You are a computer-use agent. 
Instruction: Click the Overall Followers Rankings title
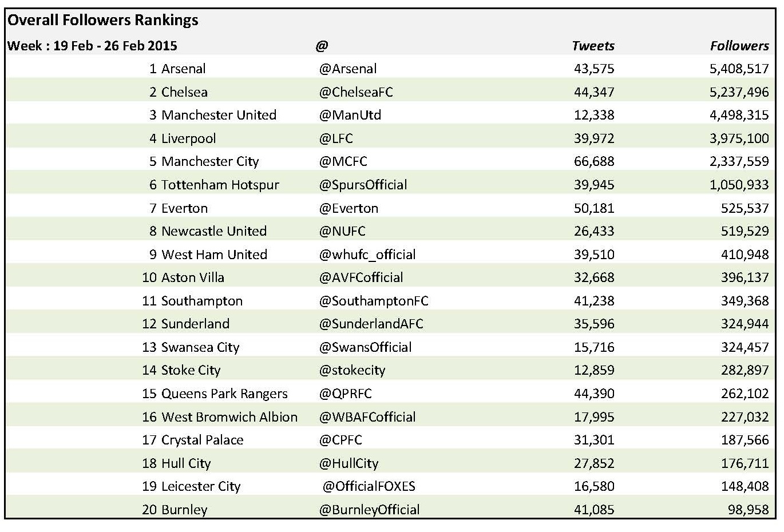[x=103, y=21]
